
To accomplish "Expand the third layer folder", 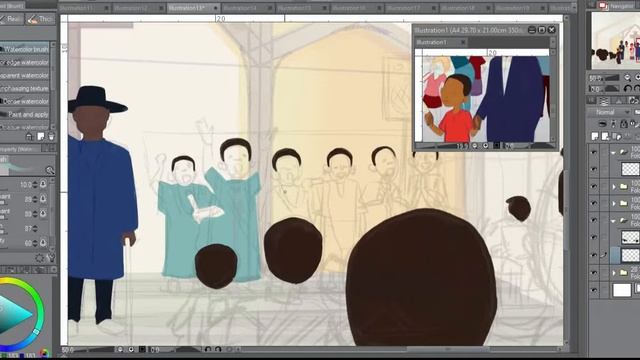I will click(613, 203).
